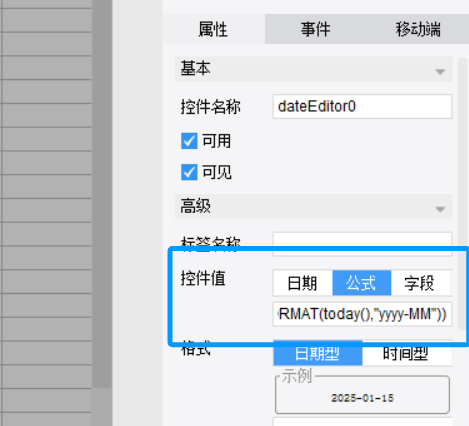Click the formula field containing today()
469x426 pixels.
pos(362,314)
